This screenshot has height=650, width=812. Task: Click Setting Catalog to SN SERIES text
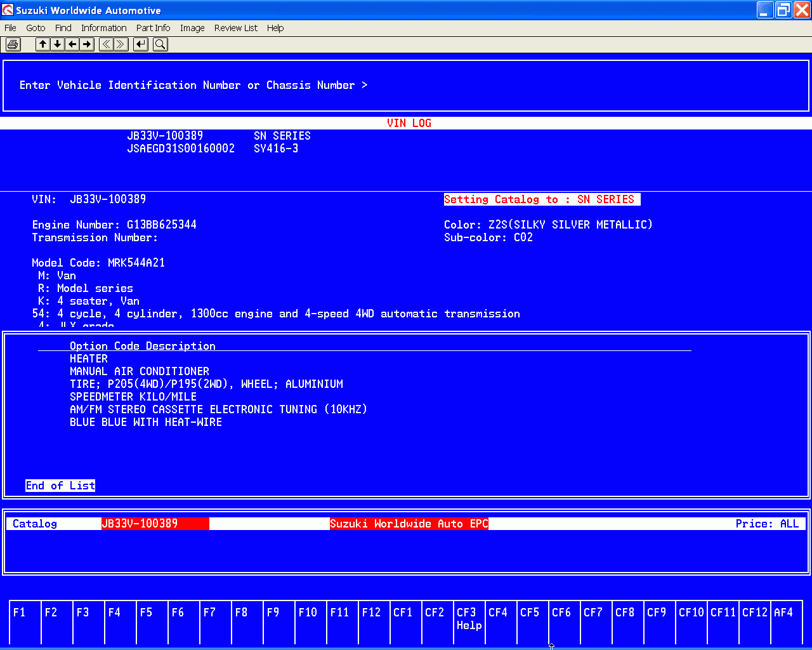pos(542,199)
